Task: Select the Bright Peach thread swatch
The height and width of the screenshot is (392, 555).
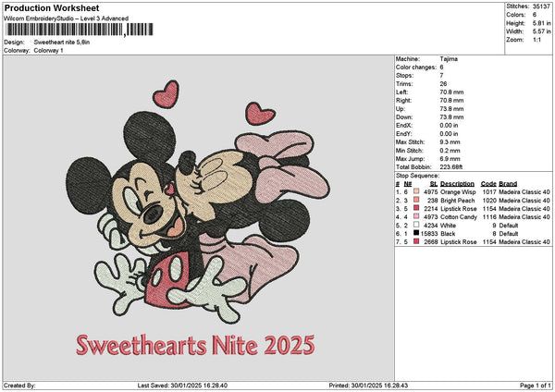Action: point(417,200)
